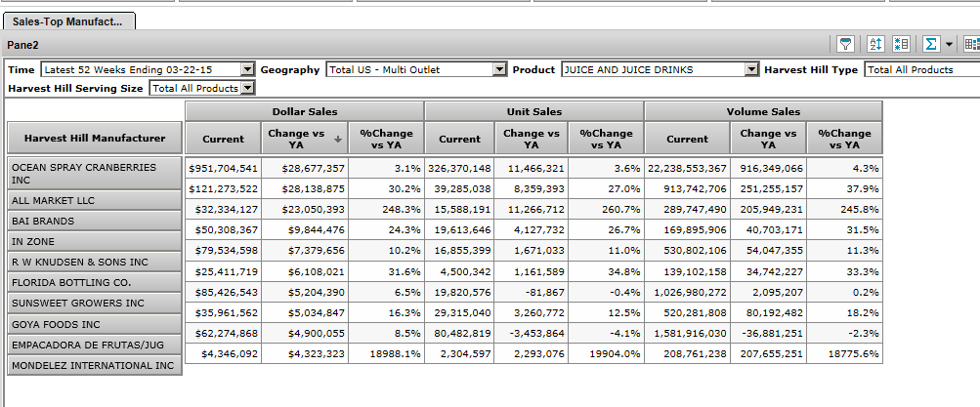Click the BAI BRANDS row label
Viewport: 980px width, 407px height.
[x=95, y=222]
